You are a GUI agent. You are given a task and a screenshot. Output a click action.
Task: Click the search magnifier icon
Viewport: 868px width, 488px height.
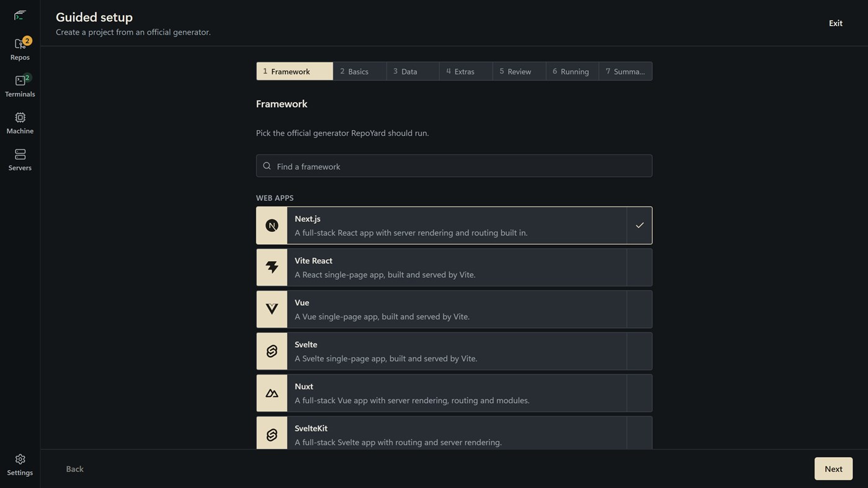pyautogui.click(x=267, y=166)
